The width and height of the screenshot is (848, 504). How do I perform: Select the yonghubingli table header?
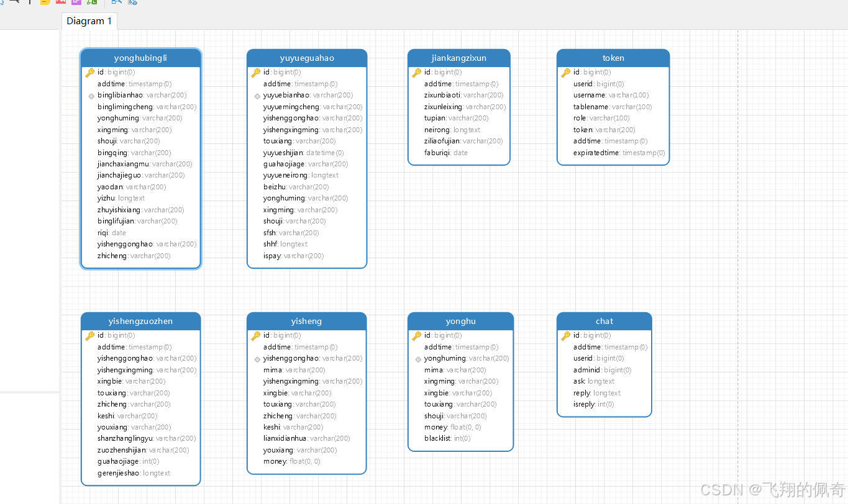[x=140, y=58]
